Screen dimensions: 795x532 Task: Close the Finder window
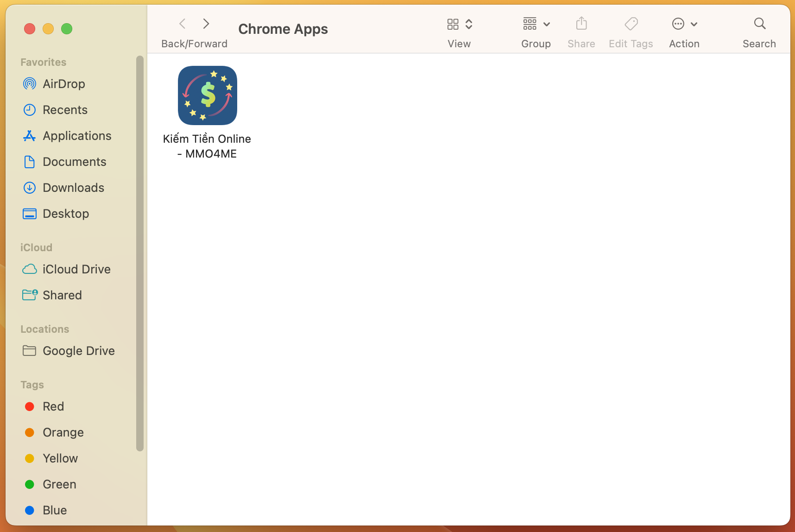coord(30,29)
